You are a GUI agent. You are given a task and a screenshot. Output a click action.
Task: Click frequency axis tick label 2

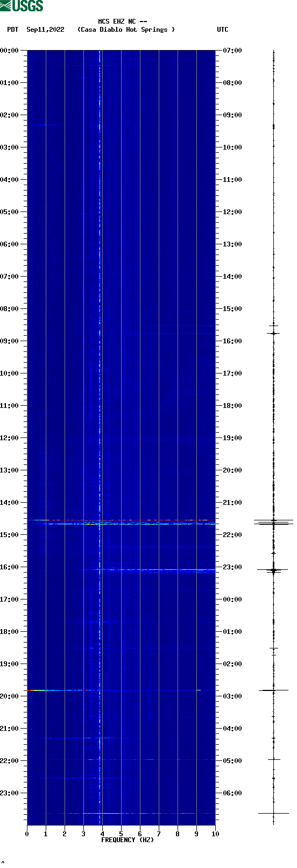[x=65, y=834]
